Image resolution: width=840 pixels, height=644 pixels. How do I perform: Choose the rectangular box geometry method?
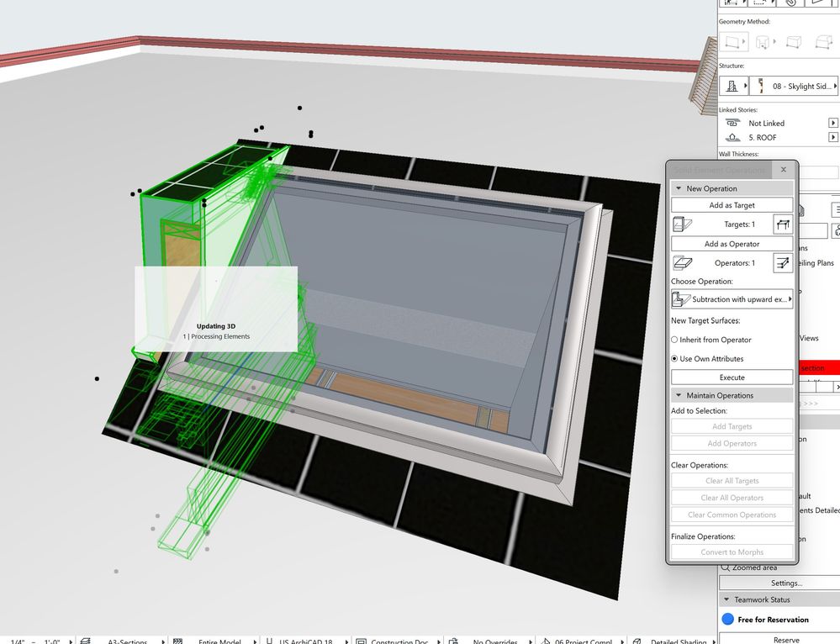coord(793,41)
